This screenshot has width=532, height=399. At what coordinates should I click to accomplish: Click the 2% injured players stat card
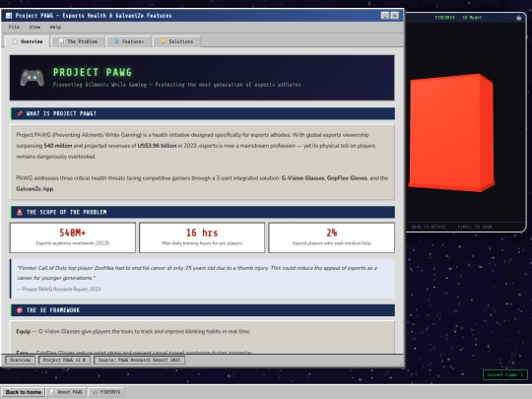pyautogui.click(x=331, y=237)
